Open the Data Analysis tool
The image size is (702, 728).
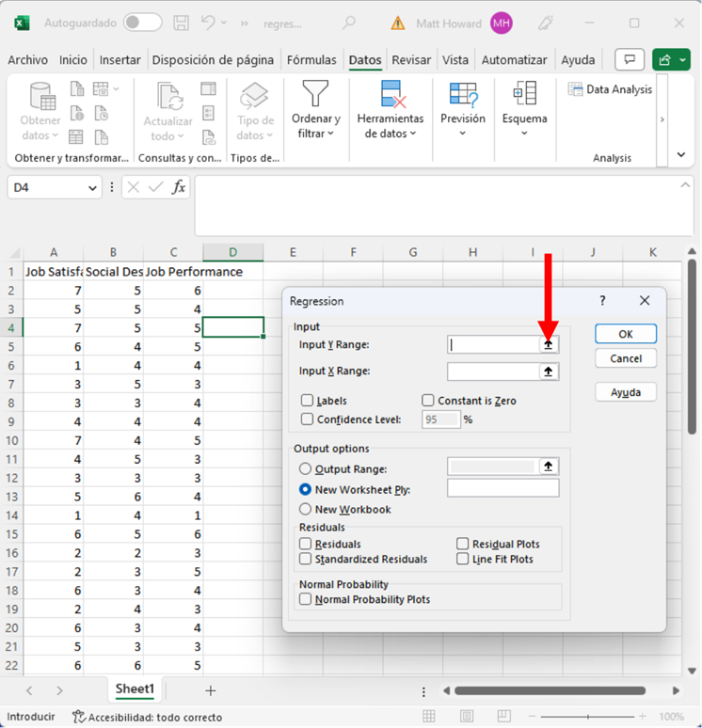(610, 89)
